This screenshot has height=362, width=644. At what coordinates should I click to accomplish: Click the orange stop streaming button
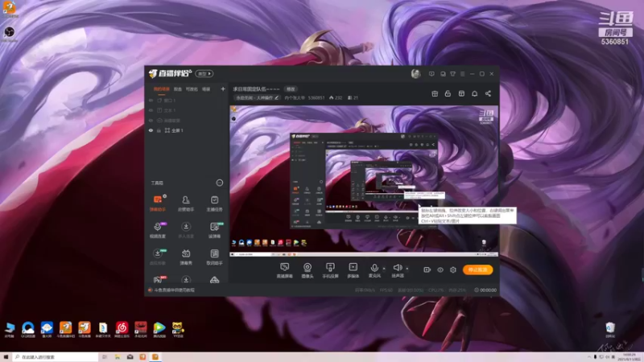[477, 269]
